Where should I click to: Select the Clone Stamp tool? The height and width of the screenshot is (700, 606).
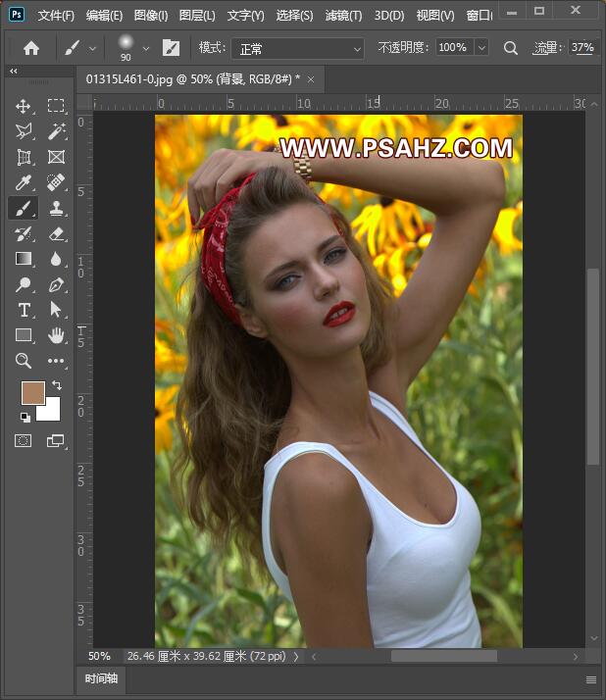[x=56, y=208]
